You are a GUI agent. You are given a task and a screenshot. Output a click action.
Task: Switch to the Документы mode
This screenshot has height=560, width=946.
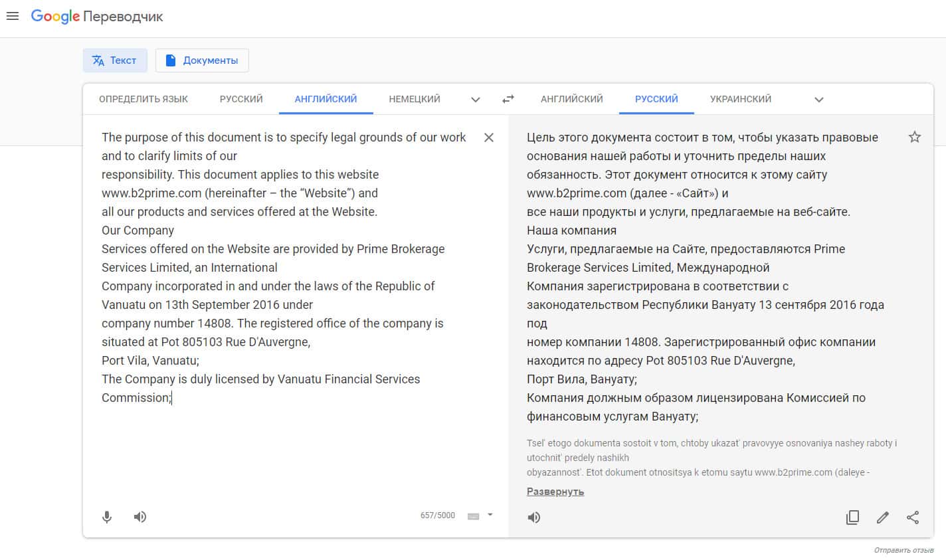pos(202,60)
